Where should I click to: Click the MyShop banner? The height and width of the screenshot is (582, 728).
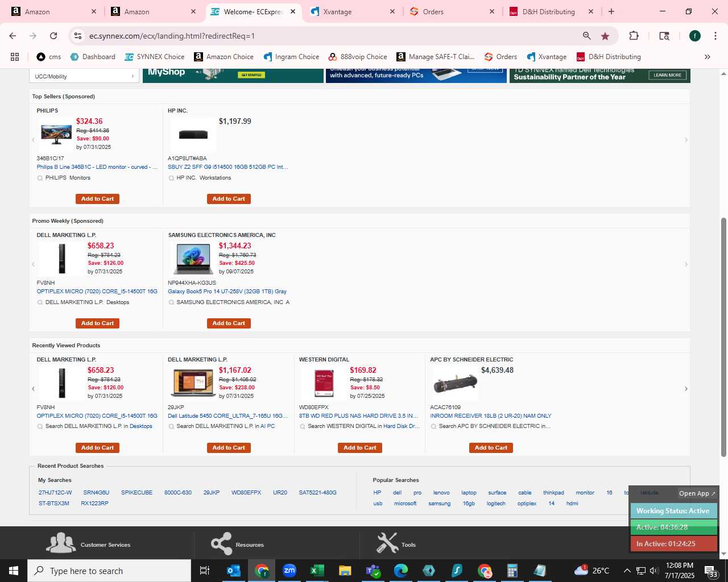pyautogui.click(x=233, y=75)
